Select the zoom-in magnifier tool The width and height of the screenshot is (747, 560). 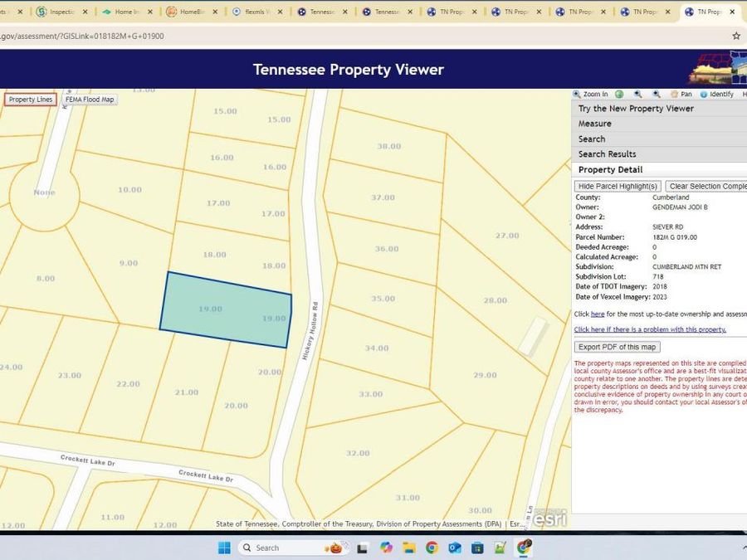(x=637, y=94)
